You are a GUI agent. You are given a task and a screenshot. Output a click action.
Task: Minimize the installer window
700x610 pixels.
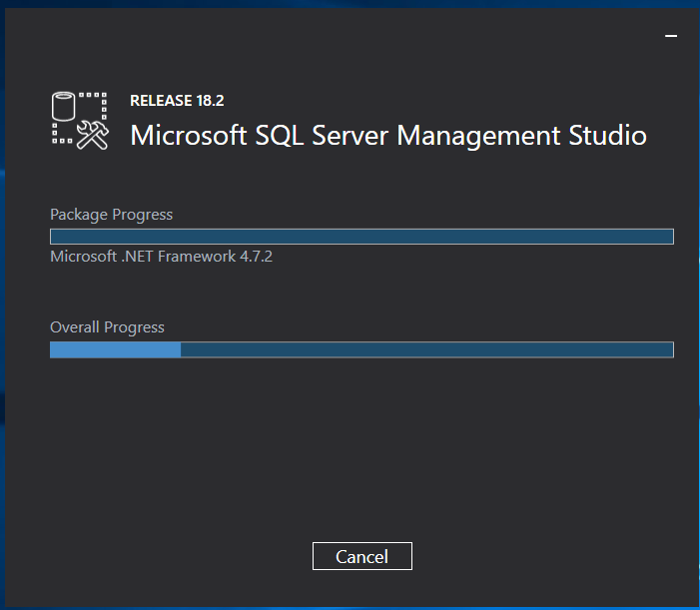[x=671, y=35]
